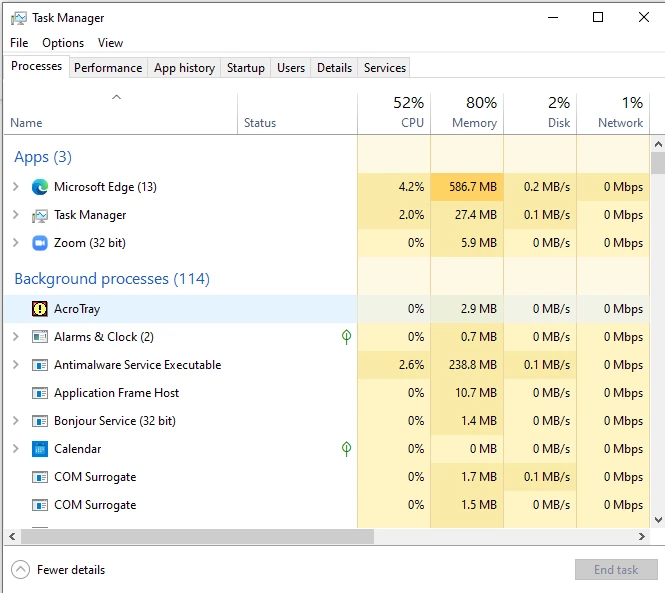Click the vertical scrollbar thumb
This screenshot has width=665, height=593.
[x=658, y=163]
